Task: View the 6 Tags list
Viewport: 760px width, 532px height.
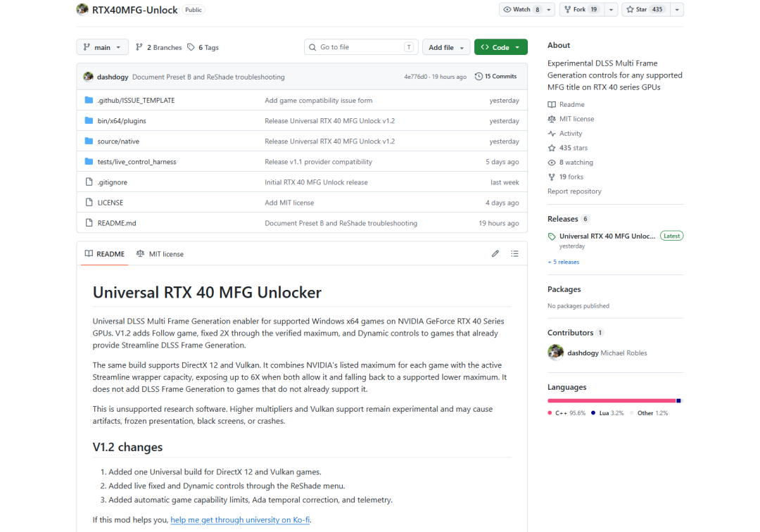Action: point(203,47)
